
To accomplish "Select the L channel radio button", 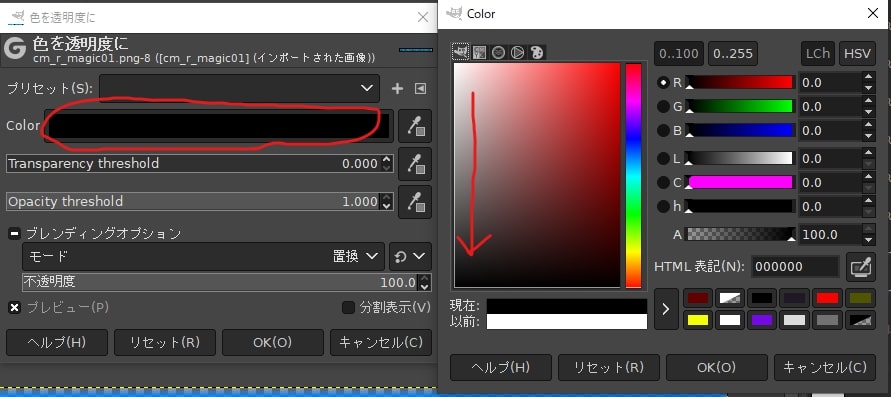I will coord(663,158).
